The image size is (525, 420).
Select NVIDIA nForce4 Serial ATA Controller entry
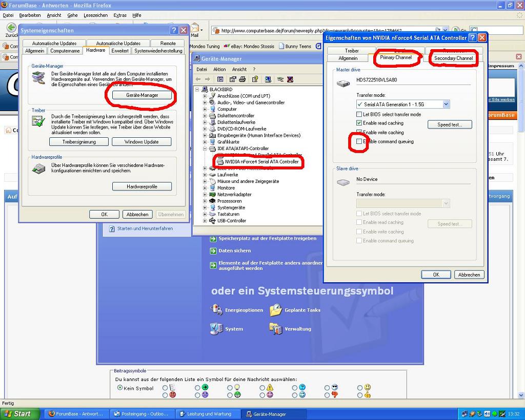(261, 161)
